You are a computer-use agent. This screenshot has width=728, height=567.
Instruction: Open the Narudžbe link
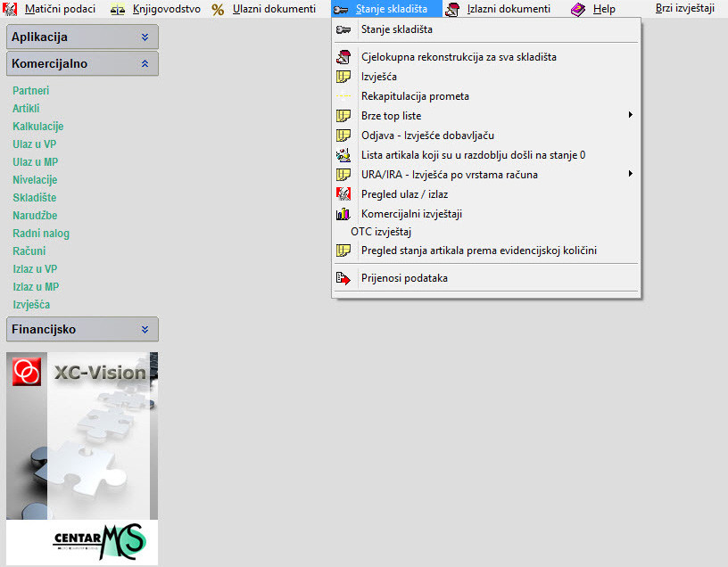(x=35, y=215)
